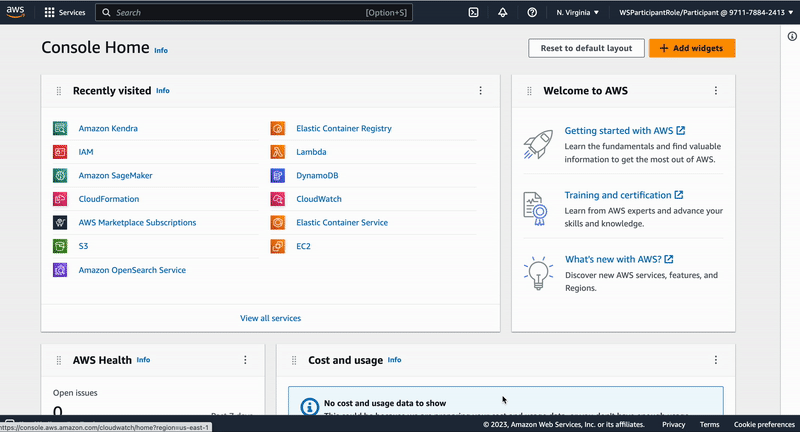The height and width of the screenshot is (432, 800).
Task: Grab the Cost and usage drag handle
Action: (x=294, y=360)
